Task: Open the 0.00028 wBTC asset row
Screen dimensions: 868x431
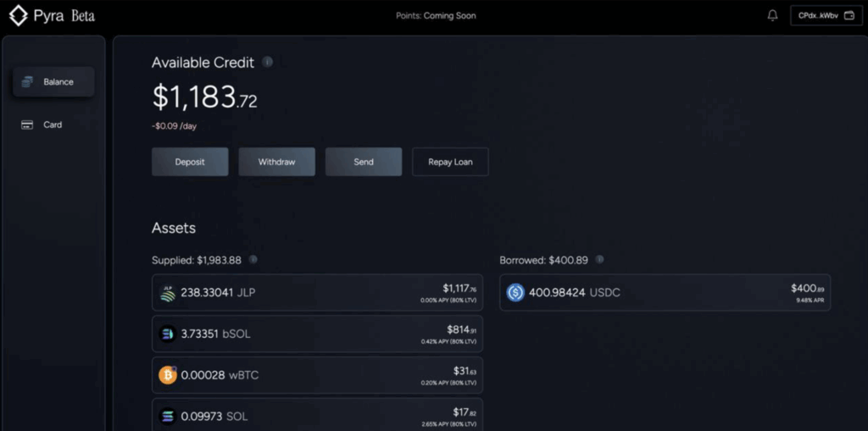Action: [317, 375]
